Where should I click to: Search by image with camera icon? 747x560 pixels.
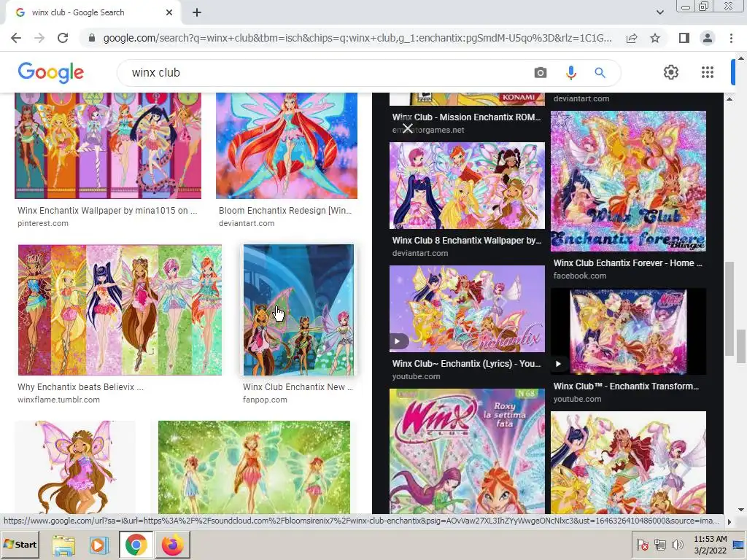541,72
